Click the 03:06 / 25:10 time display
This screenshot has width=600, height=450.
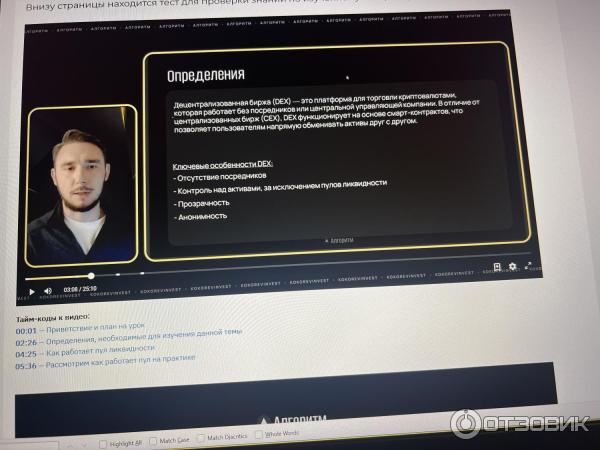pos(80,289)
